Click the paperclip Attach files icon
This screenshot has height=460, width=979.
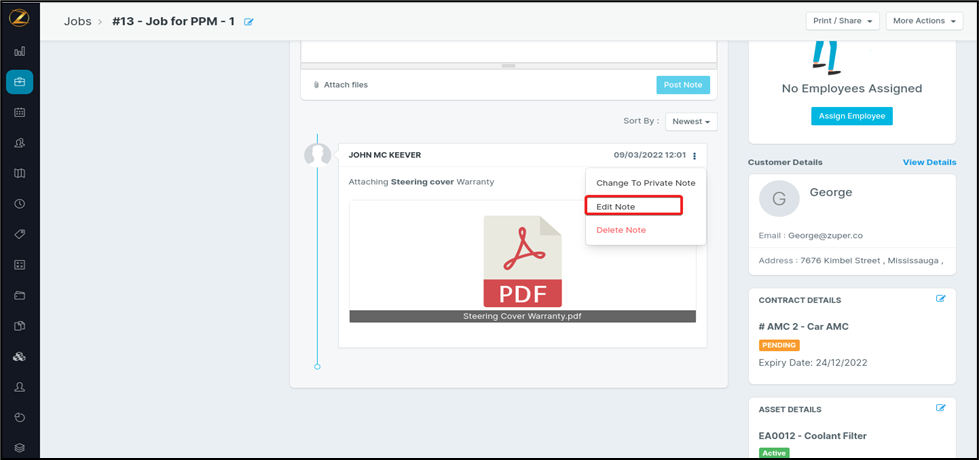317,85
